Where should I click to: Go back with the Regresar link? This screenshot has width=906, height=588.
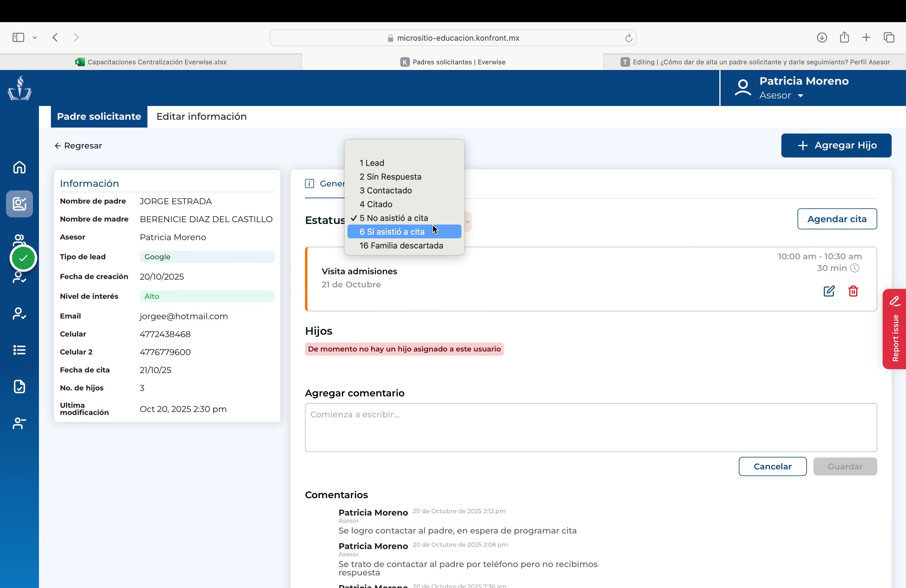point(78,146)
